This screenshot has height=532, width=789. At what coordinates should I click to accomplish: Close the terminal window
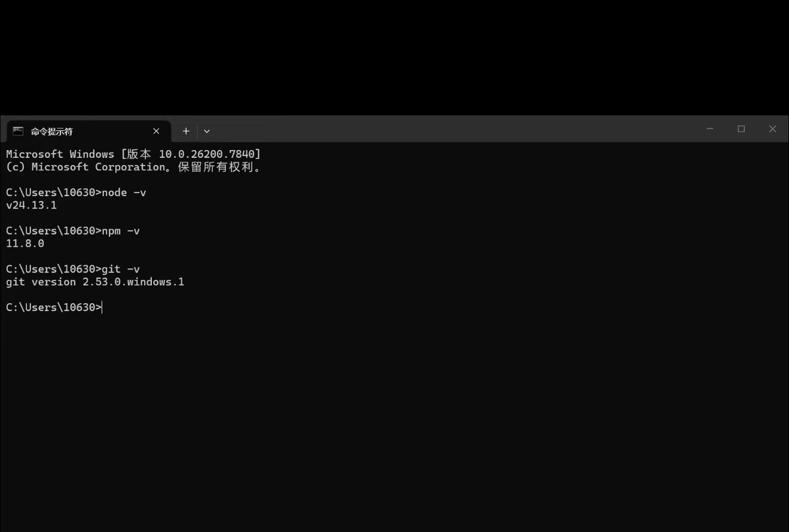pos(772,129)
